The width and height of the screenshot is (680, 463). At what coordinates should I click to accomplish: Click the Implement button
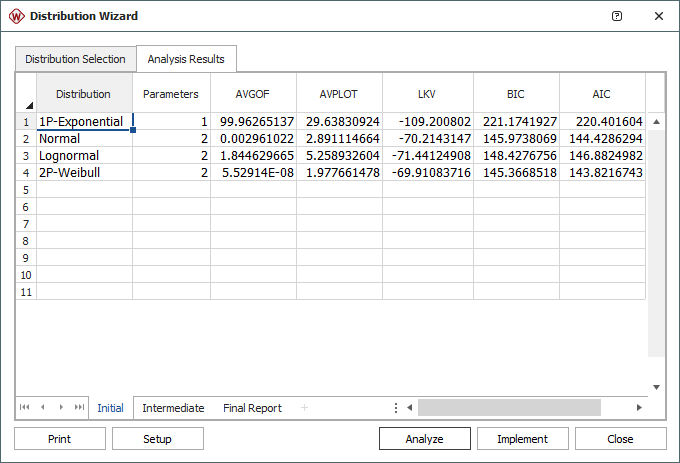coord(523,439)
